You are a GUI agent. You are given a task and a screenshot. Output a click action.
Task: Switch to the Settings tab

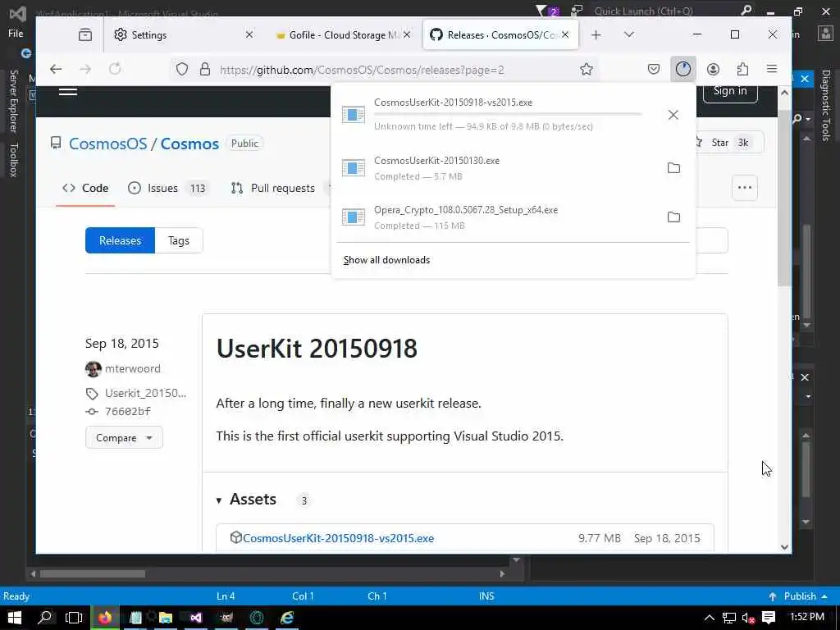pyautogui.click(x=182, y=34)
